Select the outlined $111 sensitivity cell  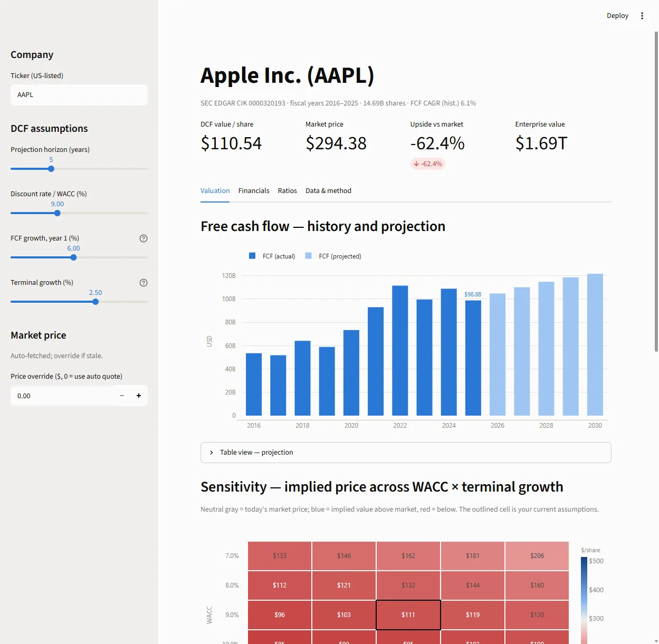pyautogui.click(x=408, y=615)
